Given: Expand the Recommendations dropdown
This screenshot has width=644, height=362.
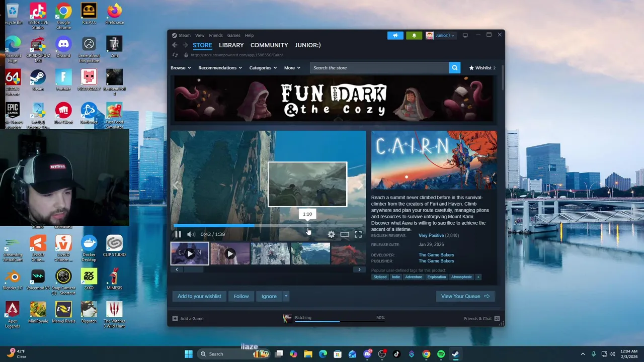Looking at the screenshot, I should [x=220, y=68].
